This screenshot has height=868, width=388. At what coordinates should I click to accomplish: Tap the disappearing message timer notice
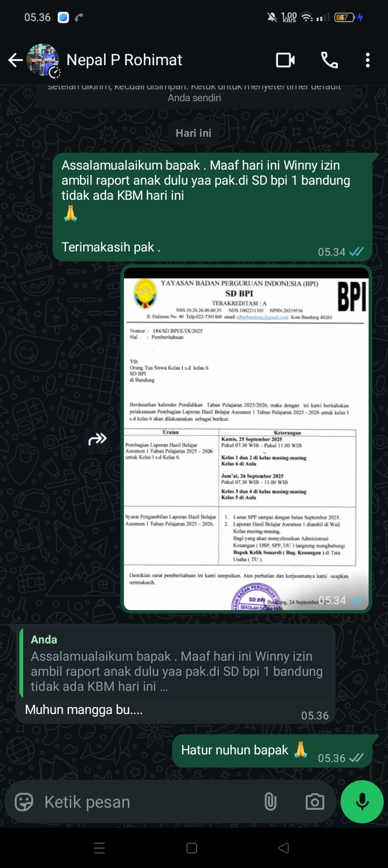point(194,94)
